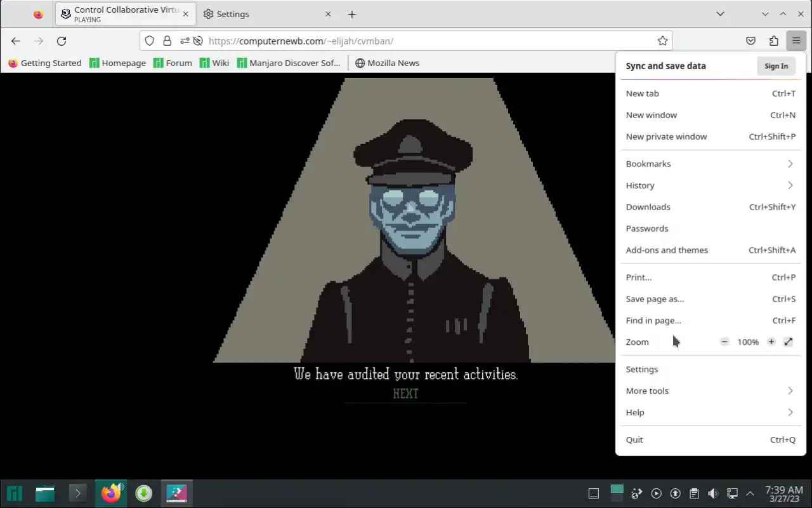This screenshot has height=508, width=812.
Task: Select New window menu entry
Action: (710, 115)
